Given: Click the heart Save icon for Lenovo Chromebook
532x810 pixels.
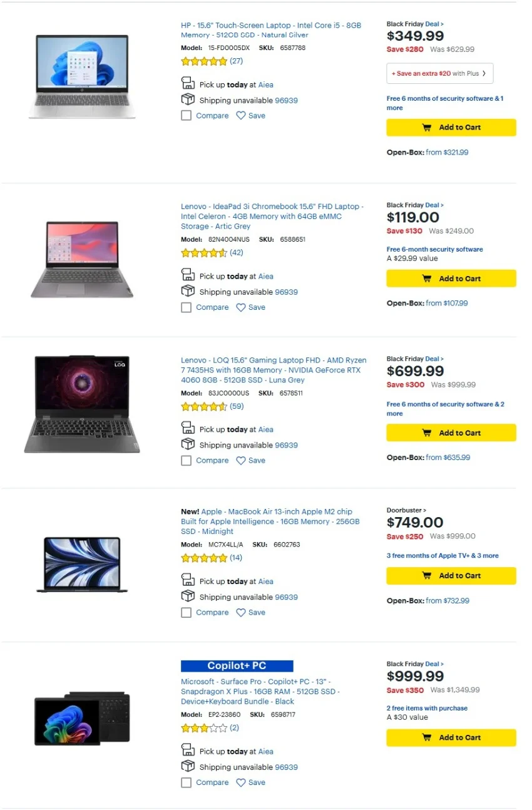Looking at the screenshot, I should tap(241, 307).
